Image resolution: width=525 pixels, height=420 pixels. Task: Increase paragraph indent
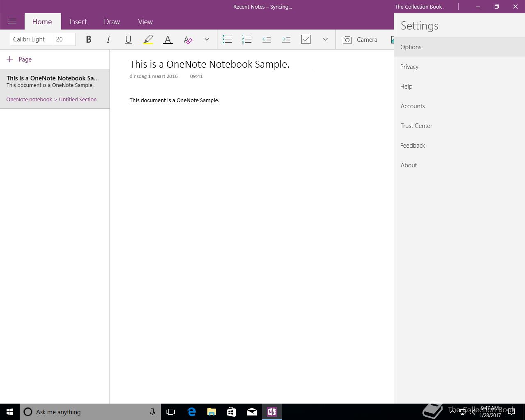[286, 39]
